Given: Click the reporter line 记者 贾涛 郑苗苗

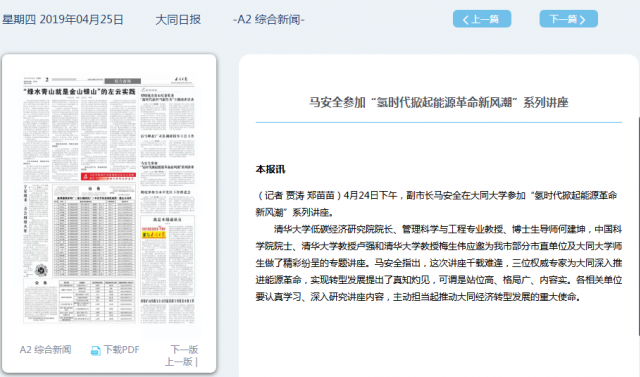Looking at the screenshot, I should 300,195.
